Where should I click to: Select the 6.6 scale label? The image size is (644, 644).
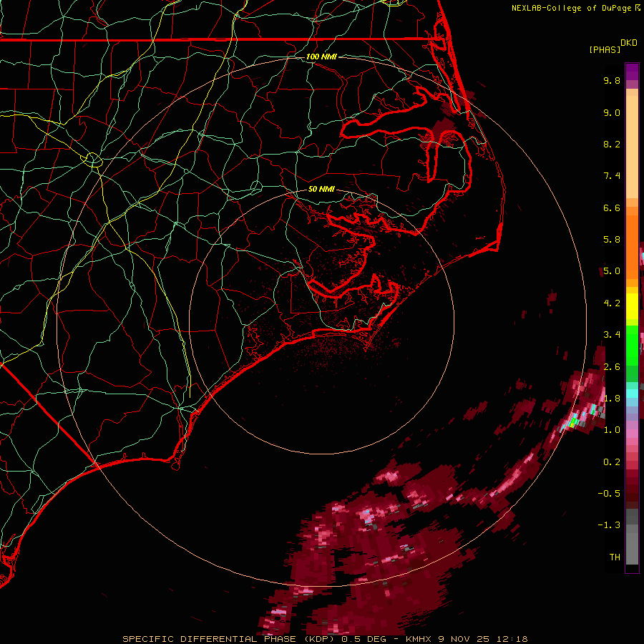[x=612, y=208]
